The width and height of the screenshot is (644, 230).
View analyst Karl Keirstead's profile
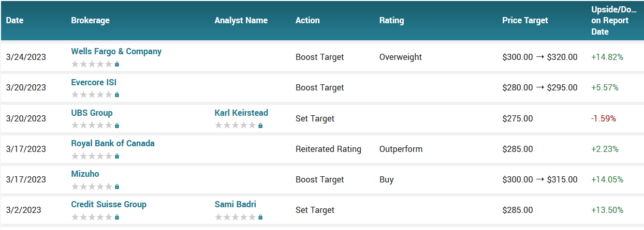[x=241, y=113]
